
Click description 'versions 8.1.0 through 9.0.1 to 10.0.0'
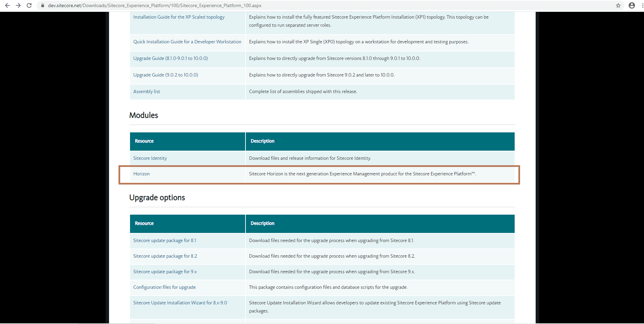pos(335,58)
